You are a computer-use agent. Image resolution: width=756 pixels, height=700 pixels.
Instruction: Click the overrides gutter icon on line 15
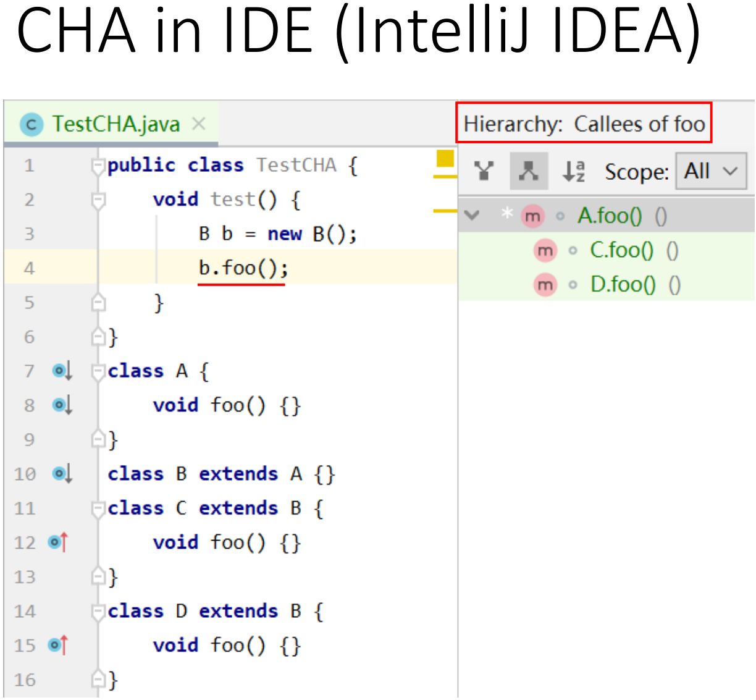(x=58, y=645)
